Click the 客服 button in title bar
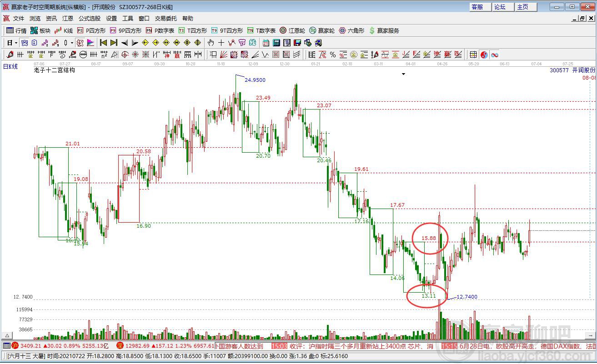This screenshot has height=364, width=597. [480, 7]
